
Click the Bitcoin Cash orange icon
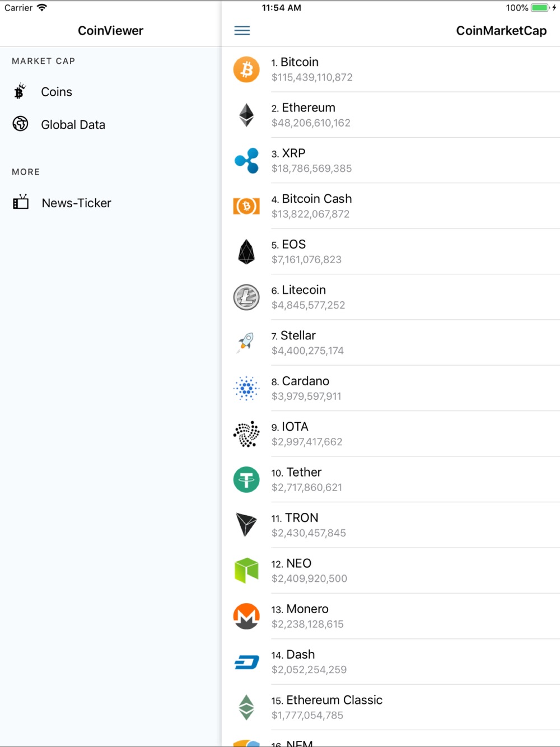point(246,206)
